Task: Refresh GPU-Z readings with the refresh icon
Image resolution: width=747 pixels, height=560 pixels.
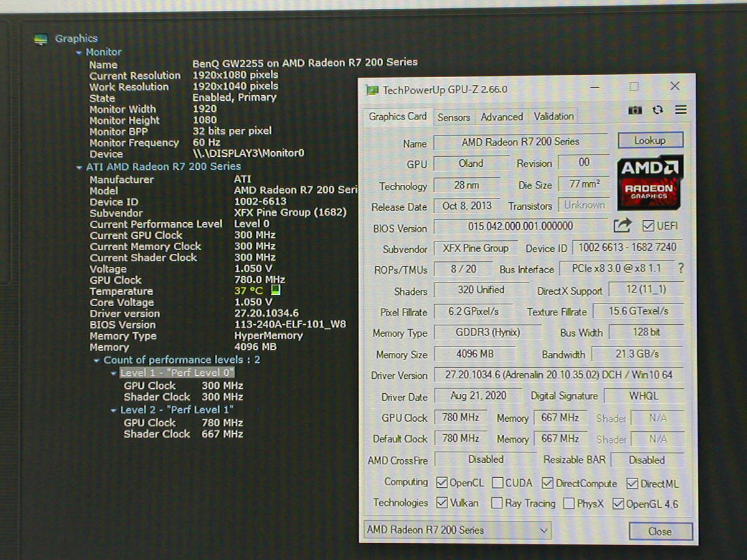Action: click(657, 110)
